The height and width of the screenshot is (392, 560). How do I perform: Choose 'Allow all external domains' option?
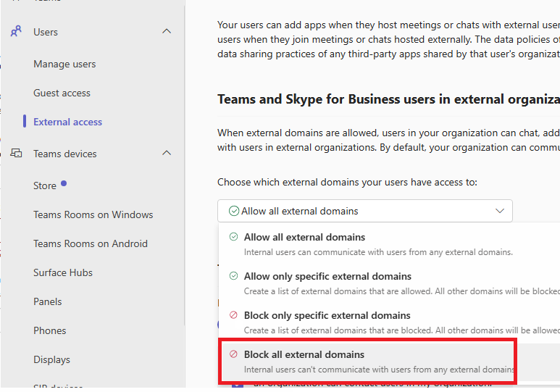tap(389, 244)
